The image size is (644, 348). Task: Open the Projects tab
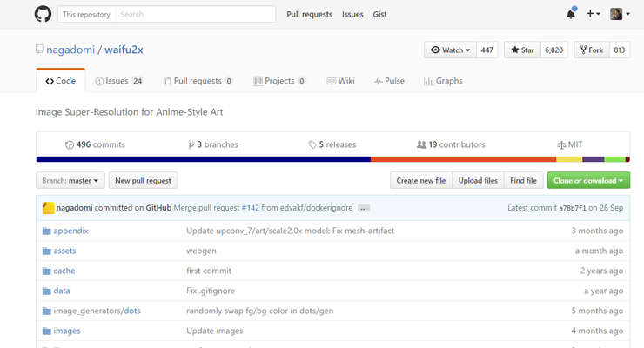(x=279, y=81)
